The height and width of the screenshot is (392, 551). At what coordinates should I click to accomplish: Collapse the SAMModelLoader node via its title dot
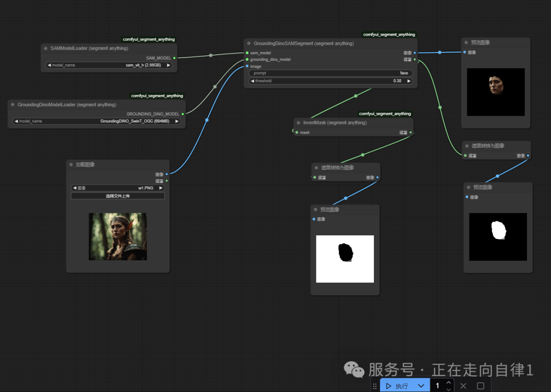coord(46,48)
